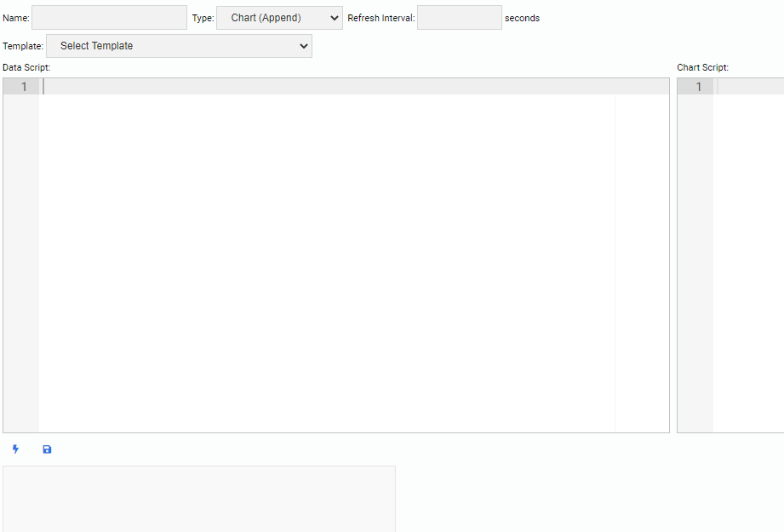Viewport: 784px width, 532px height.
Task: Focus the Name input field
Action: pos(109,17)
